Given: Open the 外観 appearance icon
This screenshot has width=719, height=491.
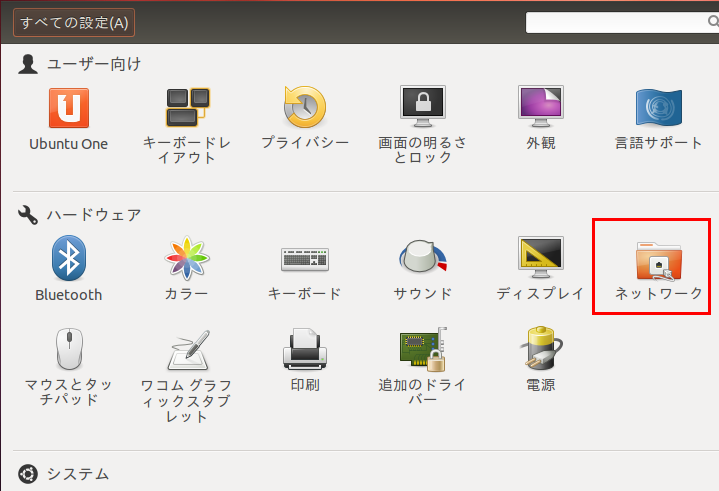Looking at the screenshot, I should tap(541, 106).
